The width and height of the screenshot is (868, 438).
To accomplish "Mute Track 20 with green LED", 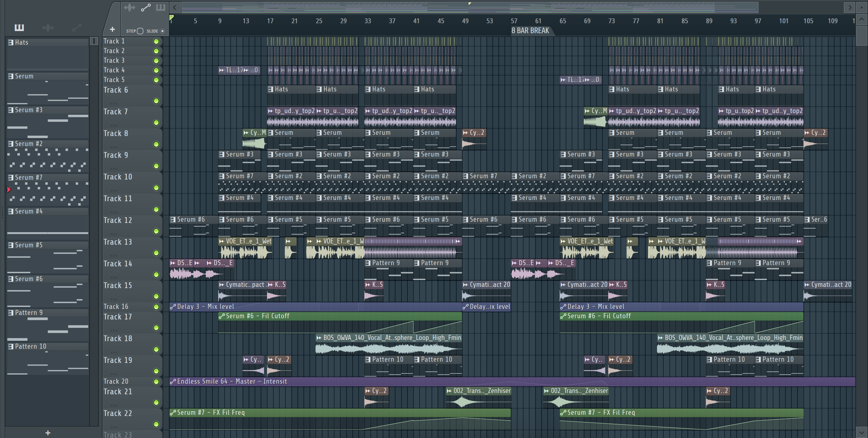I will point(156,382).
